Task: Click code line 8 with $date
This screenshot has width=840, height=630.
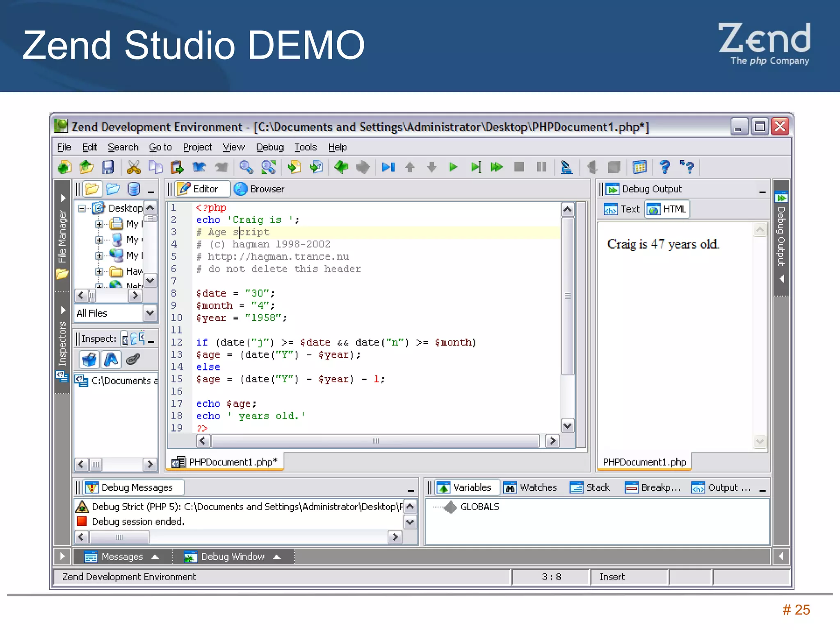Action: (x=235, y=294)
